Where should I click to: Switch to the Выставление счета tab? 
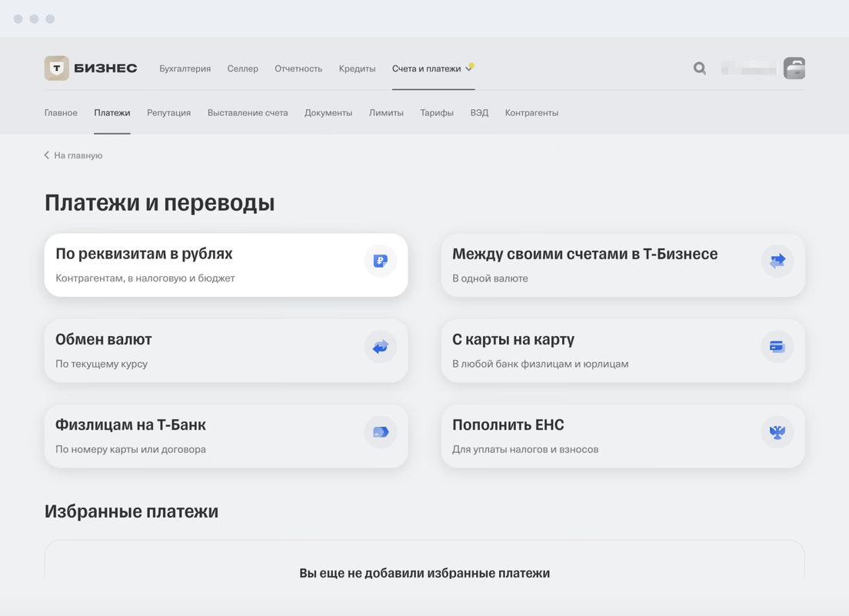click(x=248, y=113)
